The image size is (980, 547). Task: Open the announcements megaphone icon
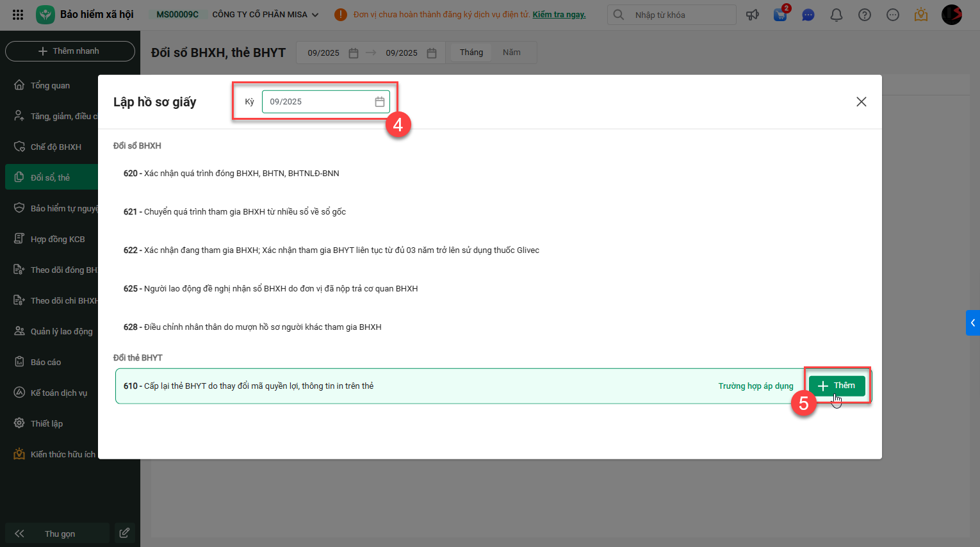click(x=753, y=15)
